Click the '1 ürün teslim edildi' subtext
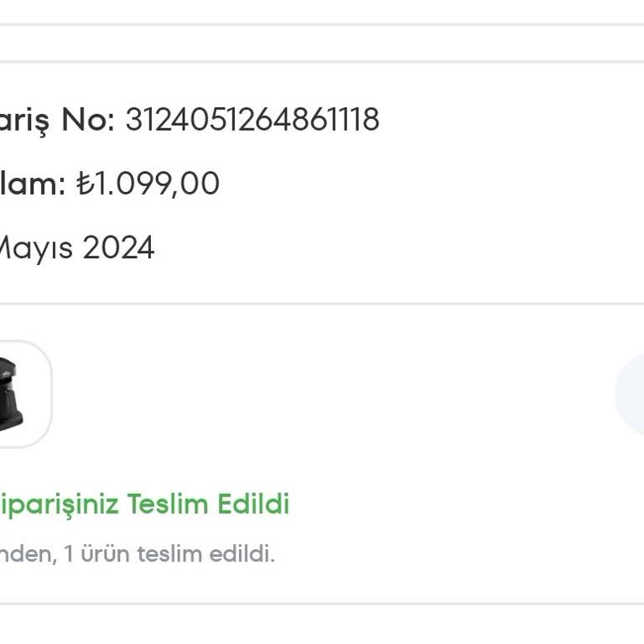The image size is (644, 644). coord(169,553)
